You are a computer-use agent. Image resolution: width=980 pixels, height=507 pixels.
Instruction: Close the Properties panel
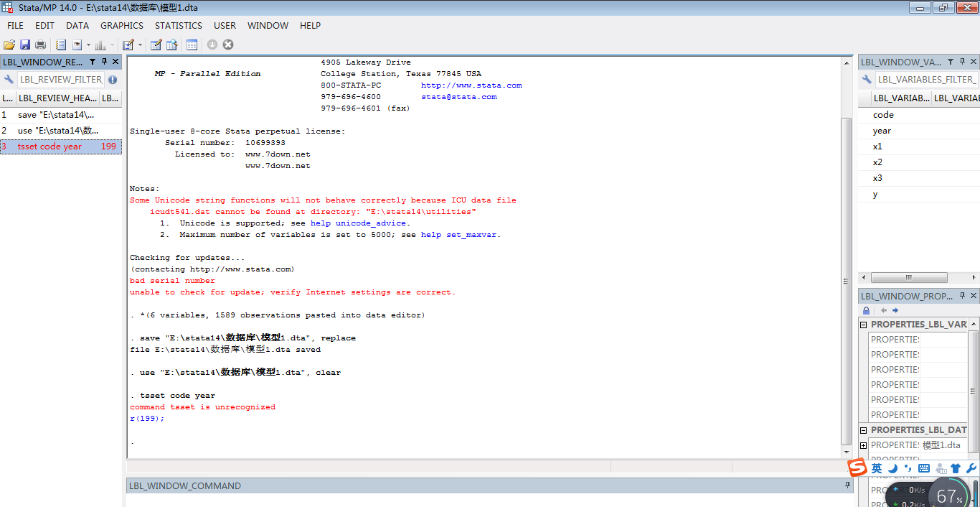974,296
